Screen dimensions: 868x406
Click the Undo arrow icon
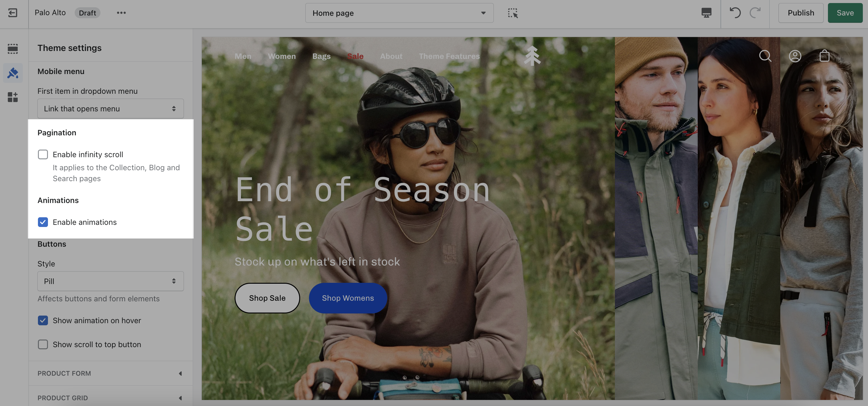(735, 13)
